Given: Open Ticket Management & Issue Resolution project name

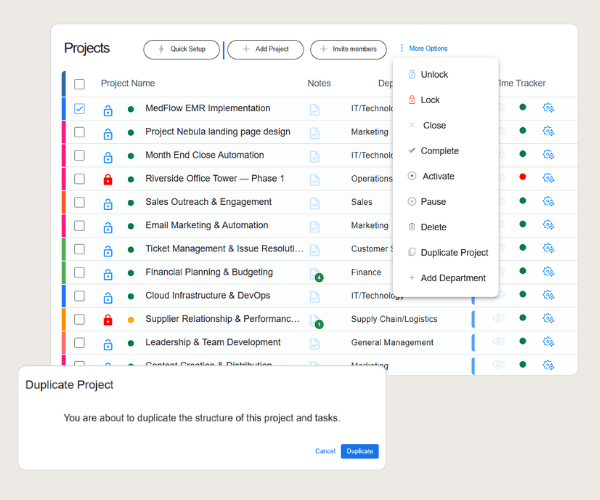Looking at the screenshot, I should (x=224, y=249).
